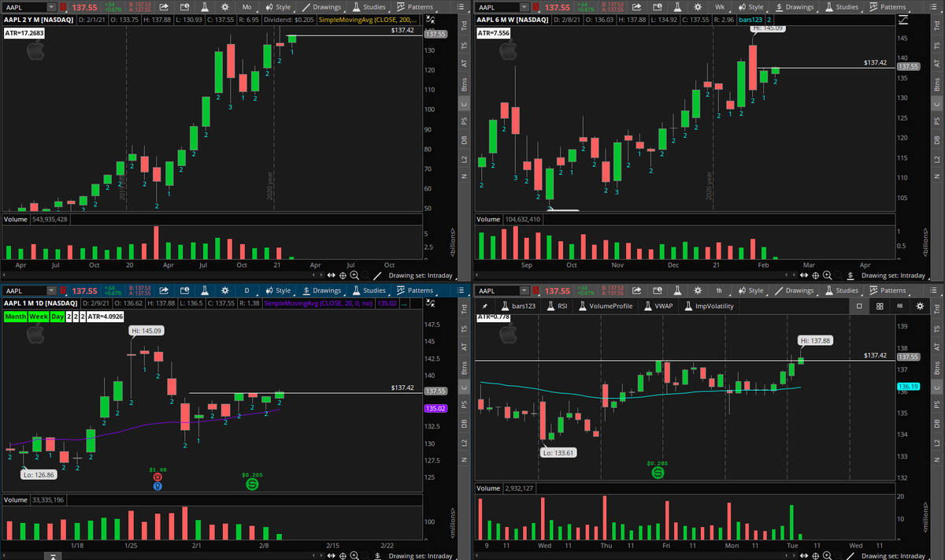Click the pan arrows icon under 1h chart
Viewport: 945px width, 560px height.
(803, 556)
